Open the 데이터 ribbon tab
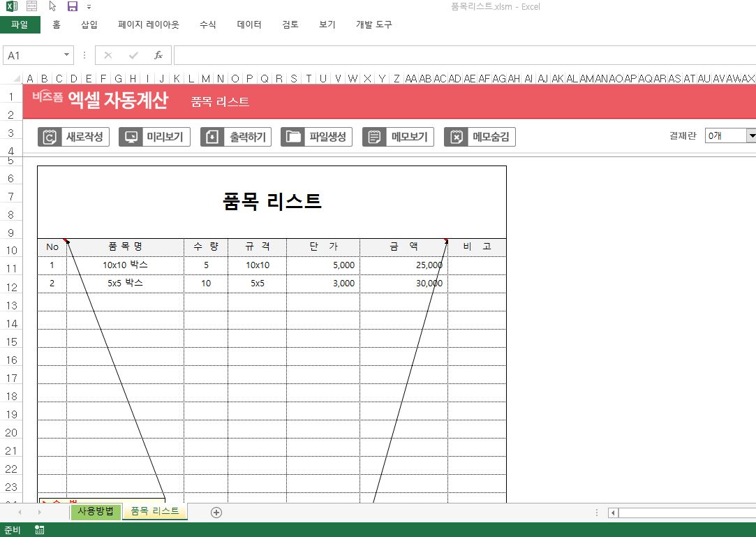This screenshot has width=756, height=537. click(249, 24)
